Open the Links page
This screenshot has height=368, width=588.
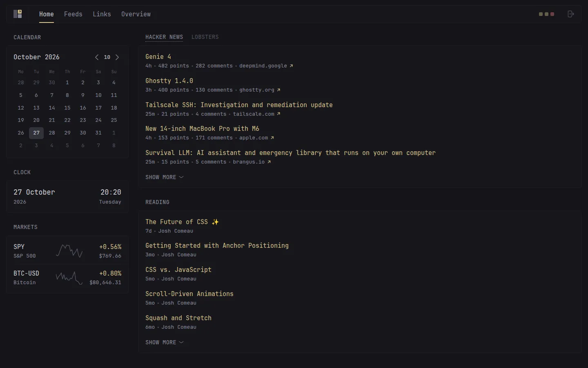coord(102,14)
